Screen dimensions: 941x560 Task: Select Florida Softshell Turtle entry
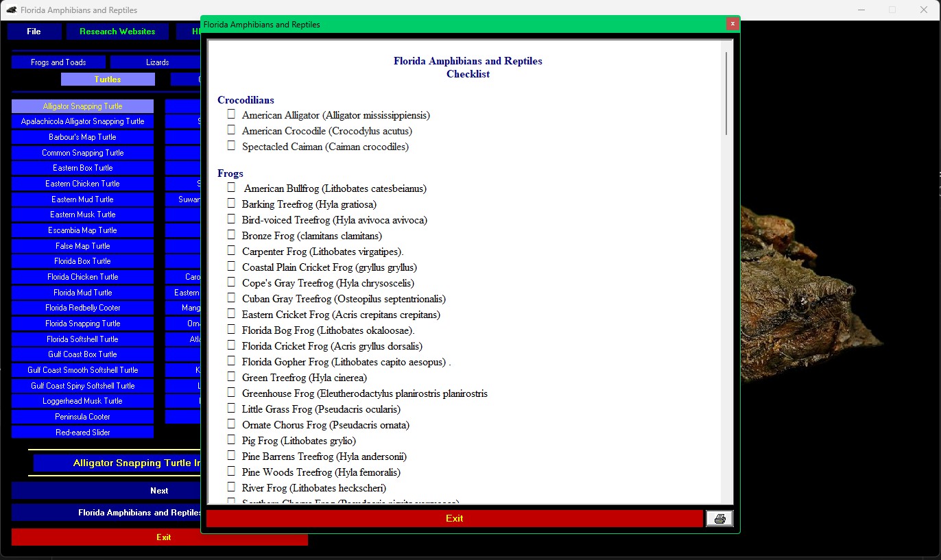point(82,339)
